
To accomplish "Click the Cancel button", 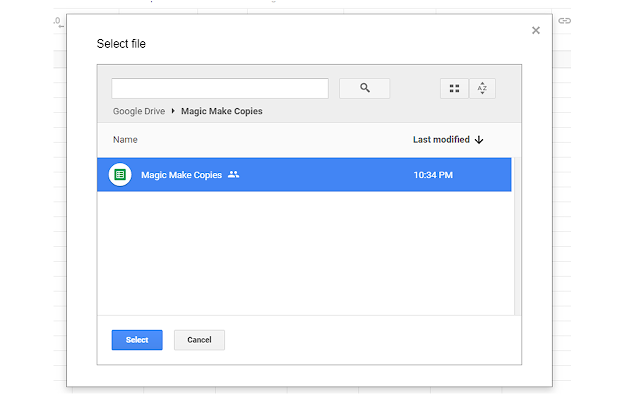I will (x=199, y=340).
